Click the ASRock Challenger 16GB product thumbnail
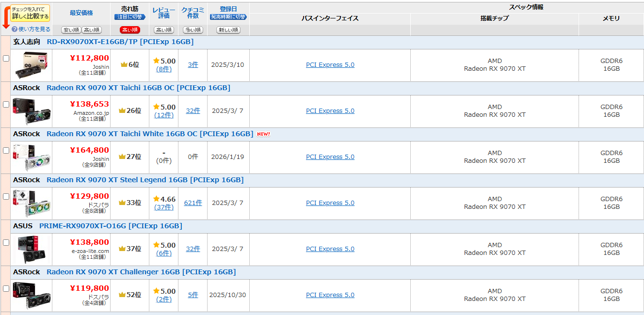Viewport: 644px width, 315px height. point(32,296)
